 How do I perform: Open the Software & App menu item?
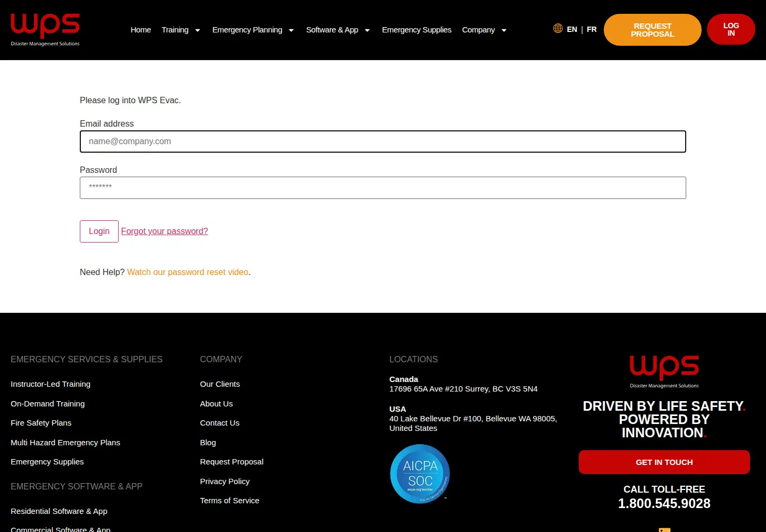[332, 30]
